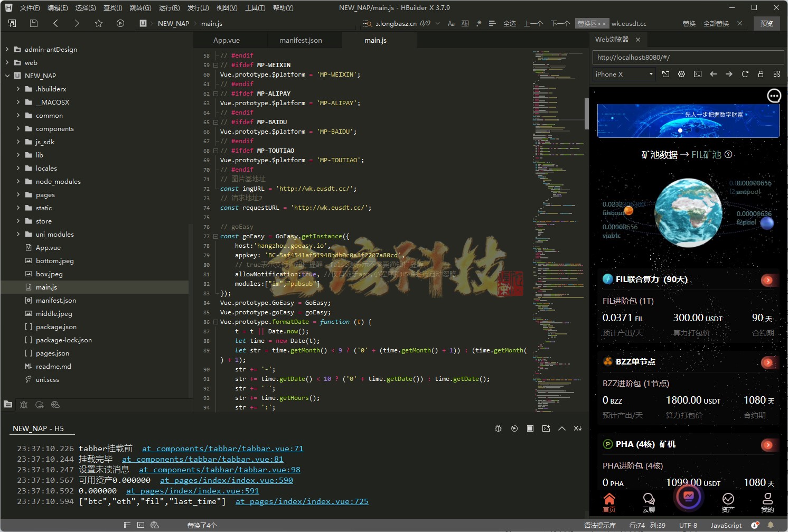The height and width of the screenshot is (532, 788).
Task: Collapse the NEW_NAP project folder
Action: (x=7, y=76)
